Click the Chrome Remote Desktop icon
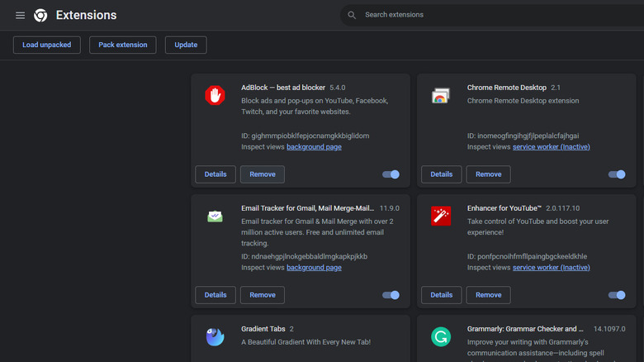The width and height of the screenshot is (644, 362). pos(440,96)
